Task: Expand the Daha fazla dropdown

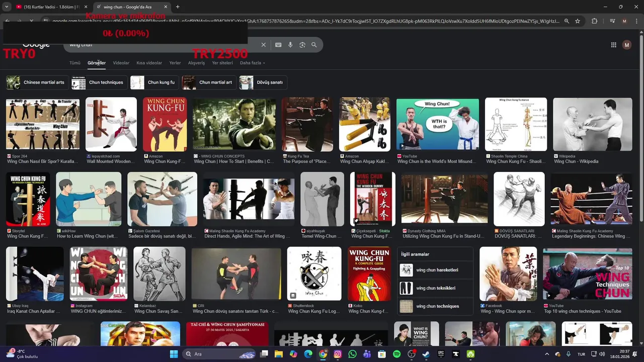Action: [x=253, y=63]
